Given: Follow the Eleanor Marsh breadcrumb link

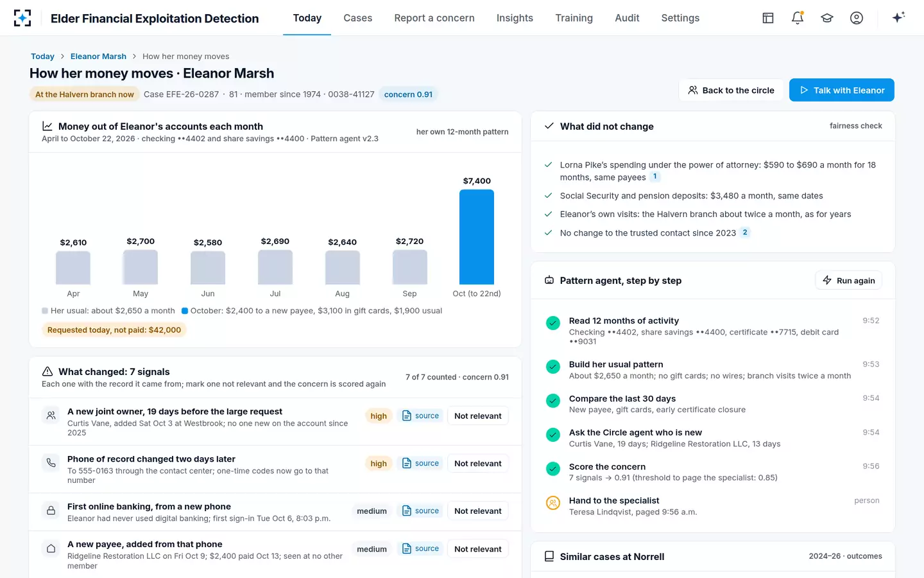Looking at the screenshot, I should (98, 57).
